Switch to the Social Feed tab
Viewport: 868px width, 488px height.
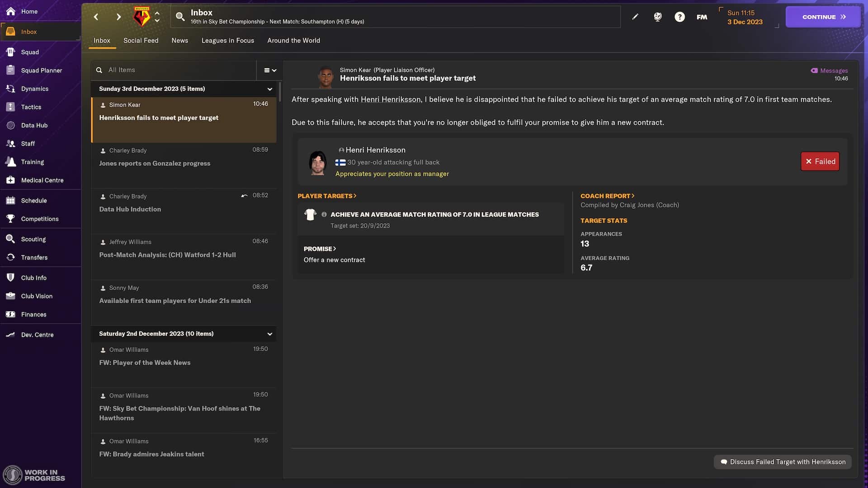[x=141, y=40]
